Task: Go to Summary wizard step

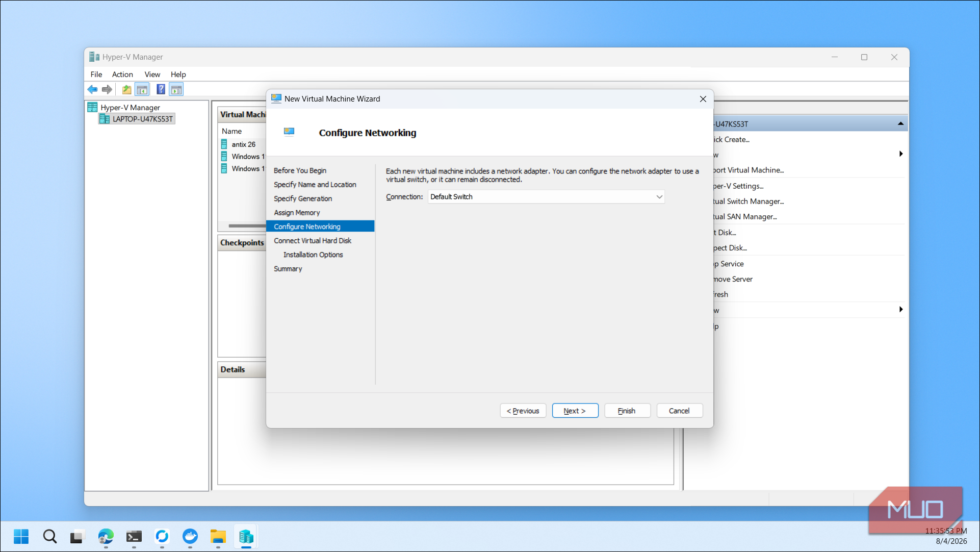Action: coord(288,269)
